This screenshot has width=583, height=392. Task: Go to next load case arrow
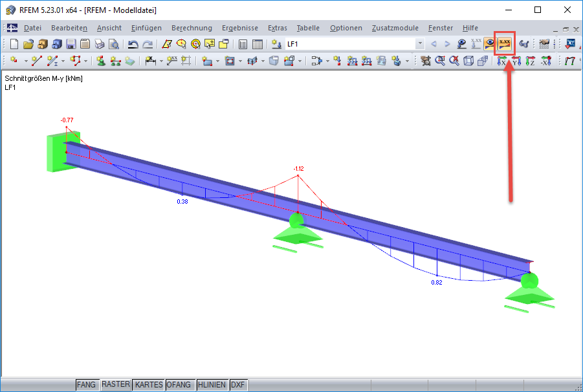pos(447,44)
